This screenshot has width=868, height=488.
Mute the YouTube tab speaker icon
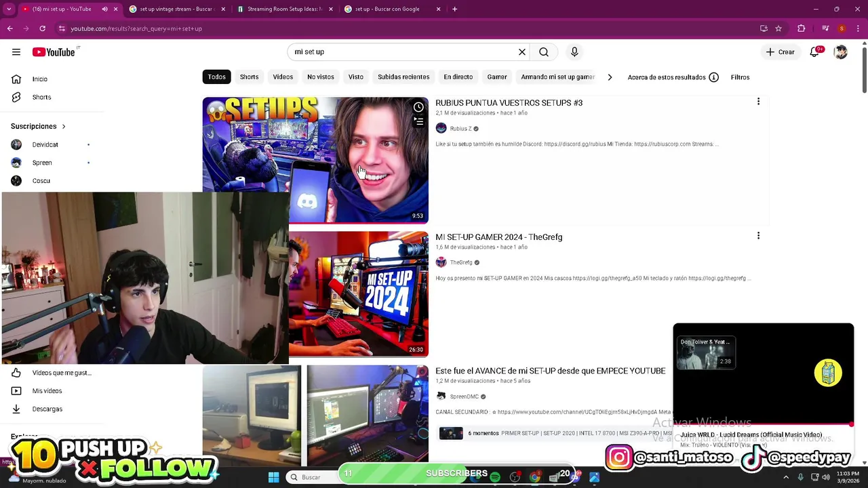[x=104, y=9]
